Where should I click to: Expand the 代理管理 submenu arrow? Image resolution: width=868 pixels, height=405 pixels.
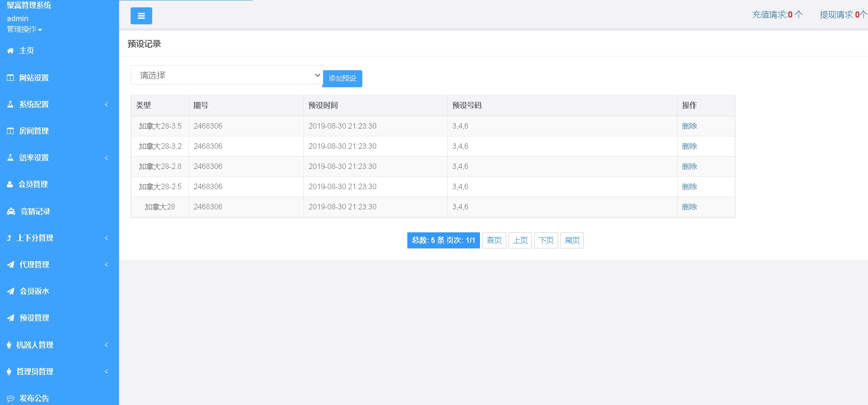tap(106, 264)
